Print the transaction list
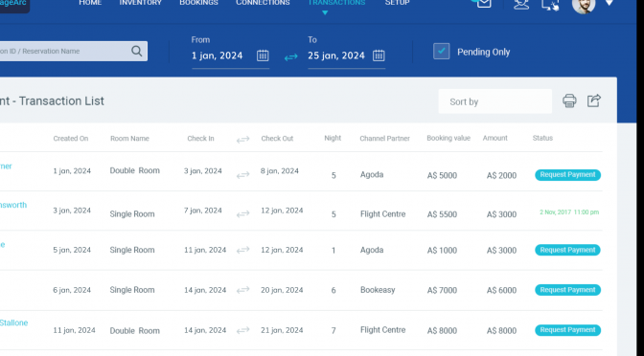 pyautogui.click(x=569, y=100)
